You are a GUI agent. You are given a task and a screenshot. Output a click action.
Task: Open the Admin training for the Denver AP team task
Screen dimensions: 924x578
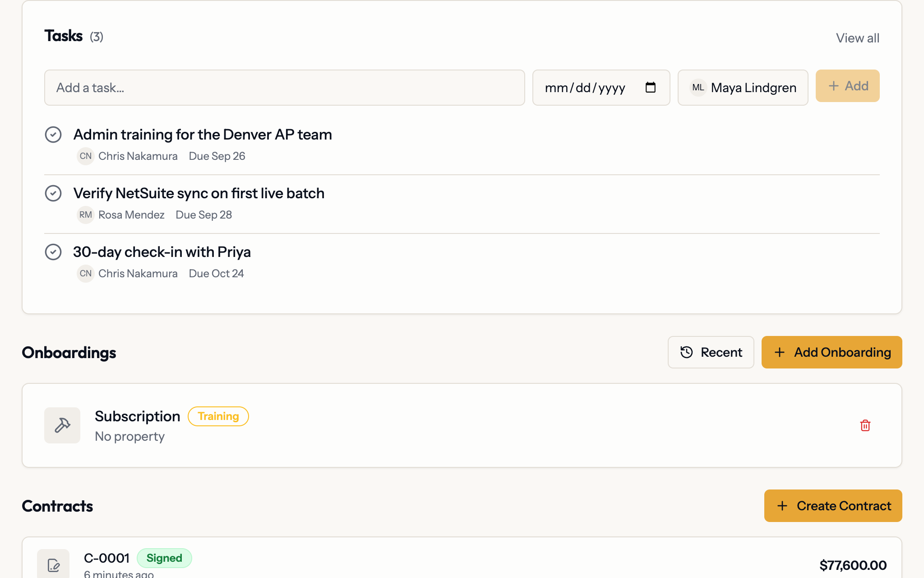(x=203, y=135)
